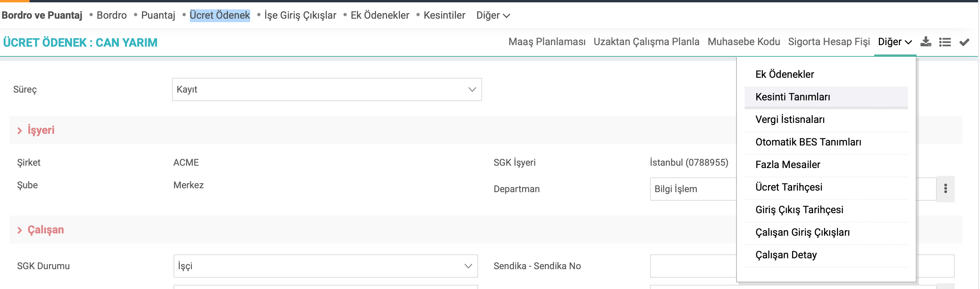Open Ücret Tarihçesi menu item

(x=826, y=187)
